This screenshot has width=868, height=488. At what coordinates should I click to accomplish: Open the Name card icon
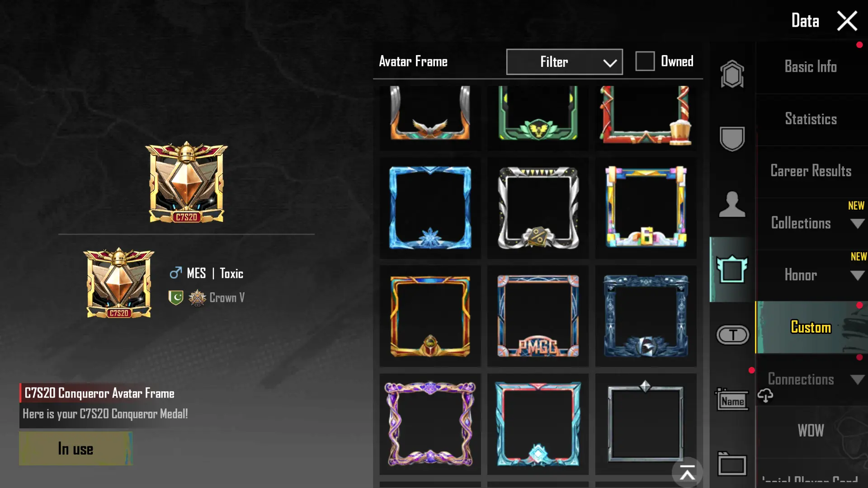(732, 399)
